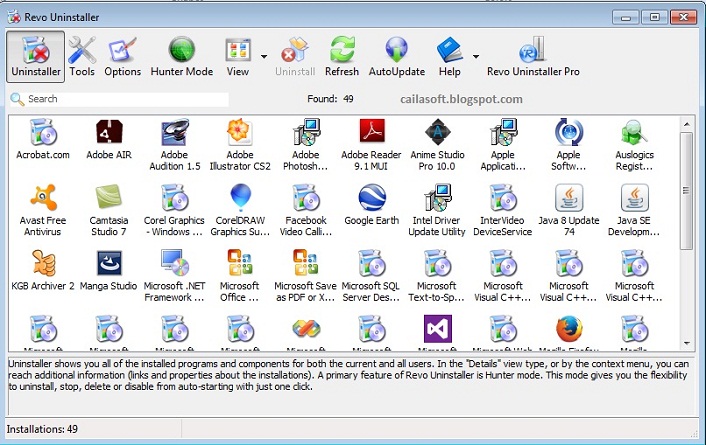Refresh the installed programs list
This screenshot has height=445, width=706.
342,57
